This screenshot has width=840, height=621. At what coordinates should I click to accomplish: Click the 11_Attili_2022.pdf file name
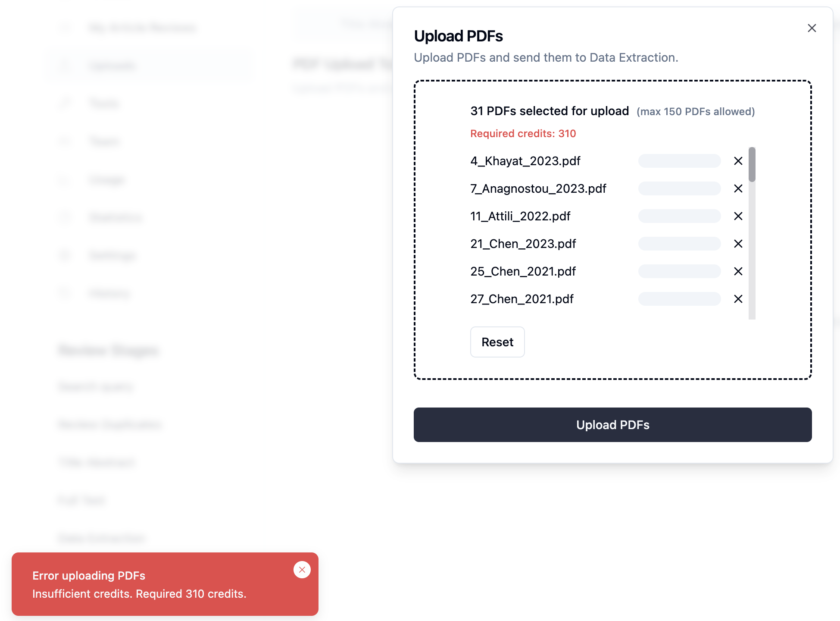click(x=520, y=216)
